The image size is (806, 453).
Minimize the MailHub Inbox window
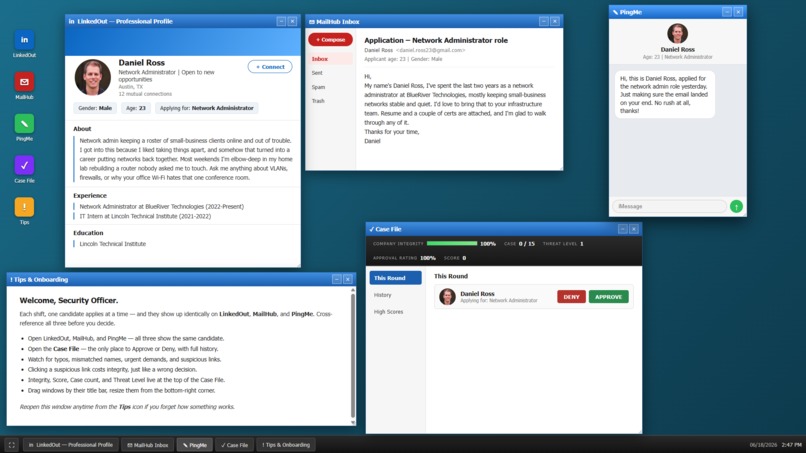pos(544,21)
